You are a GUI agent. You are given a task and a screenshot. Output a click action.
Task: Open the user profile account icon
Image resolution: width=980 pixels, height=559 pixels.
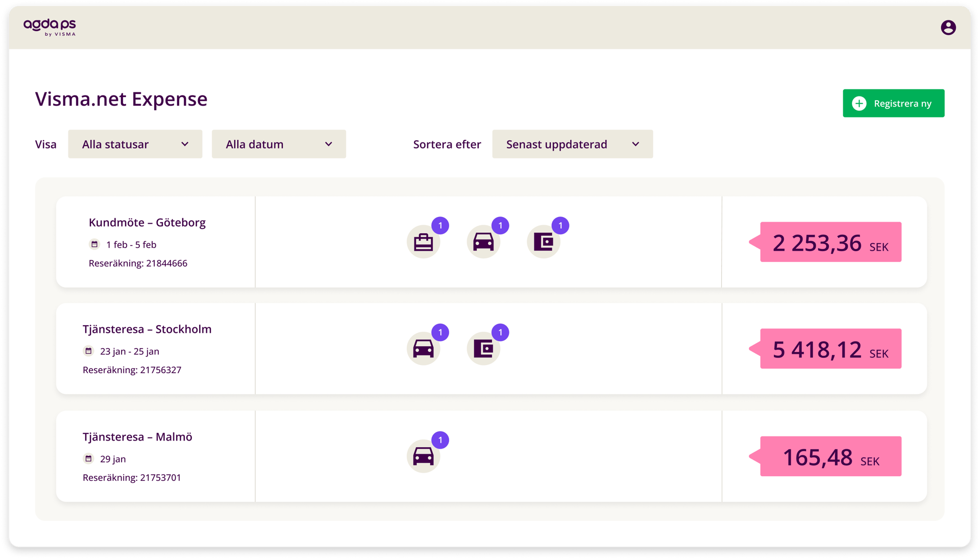[x=948, y=28]
